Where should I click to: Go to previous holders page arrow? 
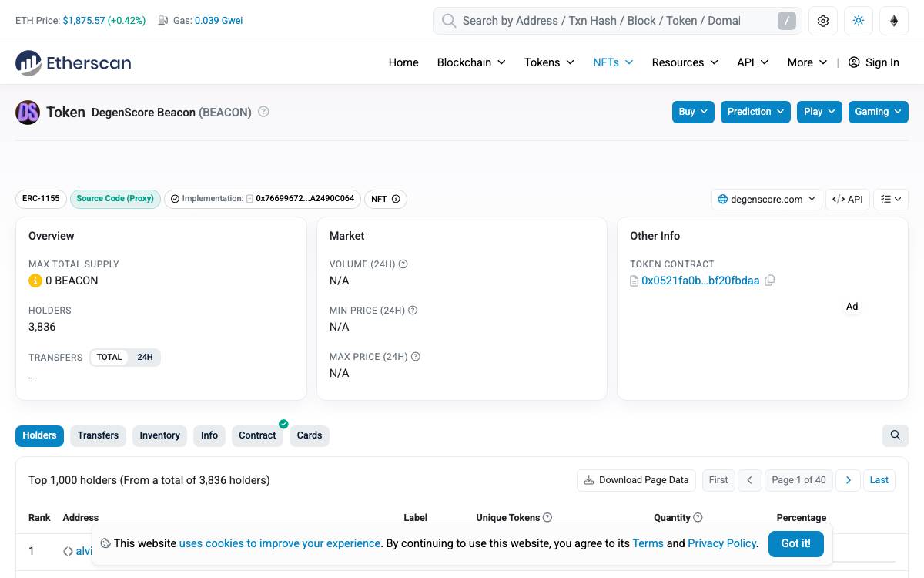click(x=749, y=480)
